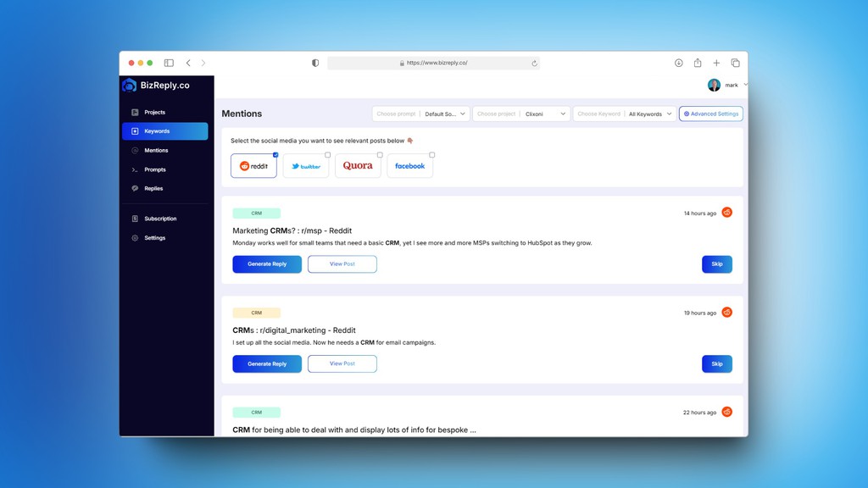Viewport: 868px width, 488px height.
Task: Click title 'CRMs : r/digital_marketing - Reddit'
Action: pyautogui.click(x=294, y=330)
